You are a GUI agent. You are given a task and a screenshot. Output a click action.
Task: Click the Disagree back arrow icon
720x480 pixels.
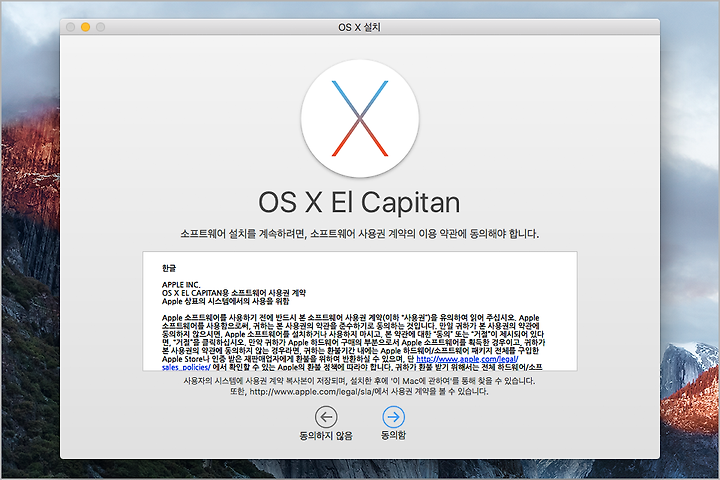pos(326,417)
